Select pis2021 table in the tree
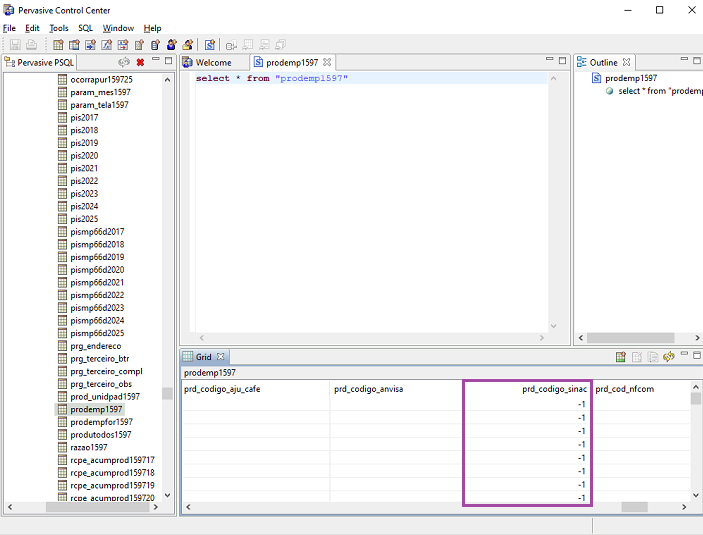The image size is (703, 535). (x=84, y=168)
